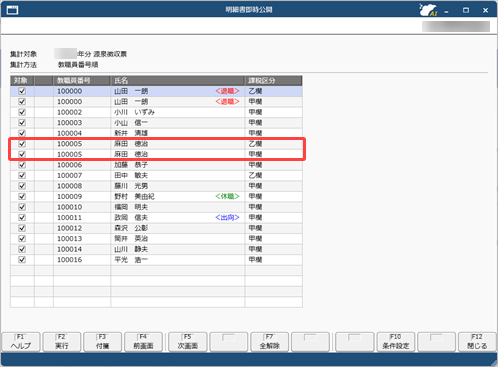Click <退職> tag in the 乙欄 山田 row
The height and width of the screenshot is (367, 498).
click(227, 91)
